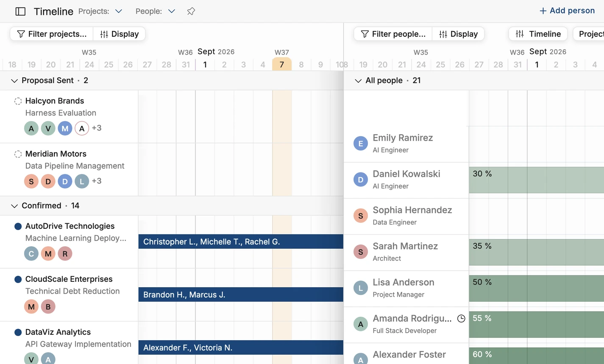Click avatar L under Meridian Motors
604x364 pixels.
point(82,181)
